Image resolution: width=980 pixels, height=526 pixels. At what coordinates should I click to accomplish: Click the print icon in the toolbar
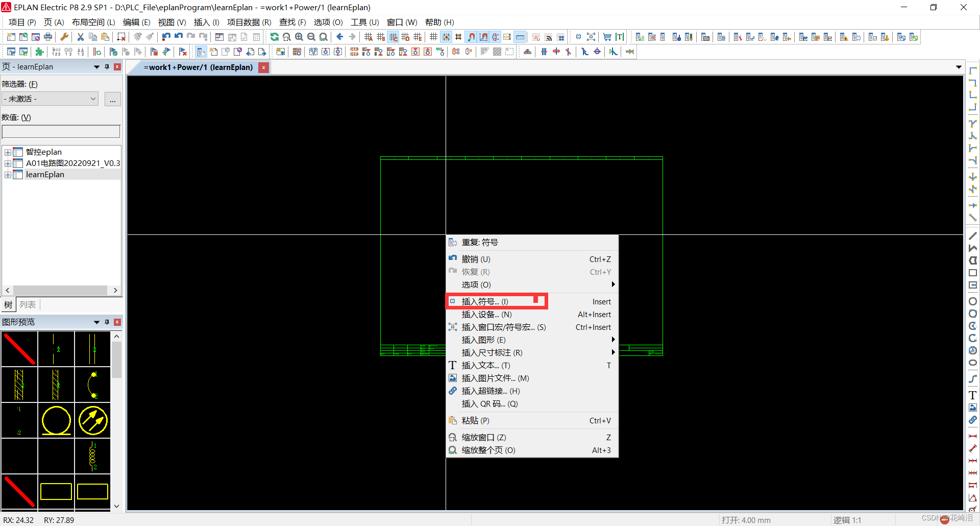[x=48, y=37]
